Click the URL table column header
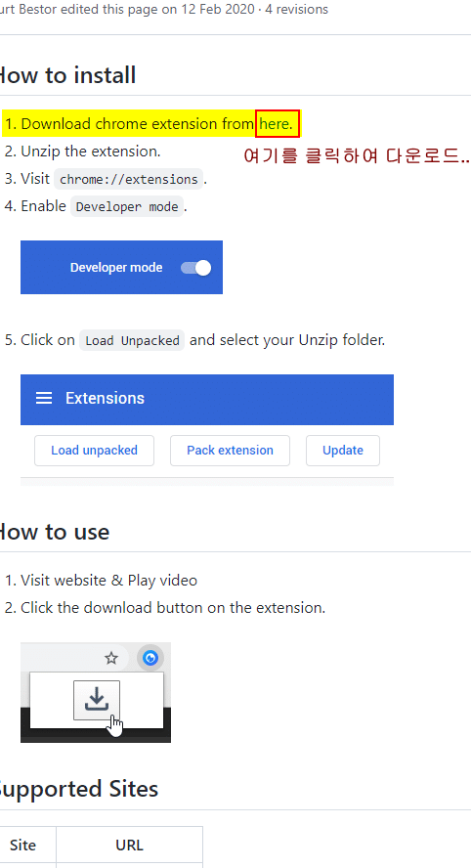Viewport: 471px width, 868px height. tap(130, 846)
